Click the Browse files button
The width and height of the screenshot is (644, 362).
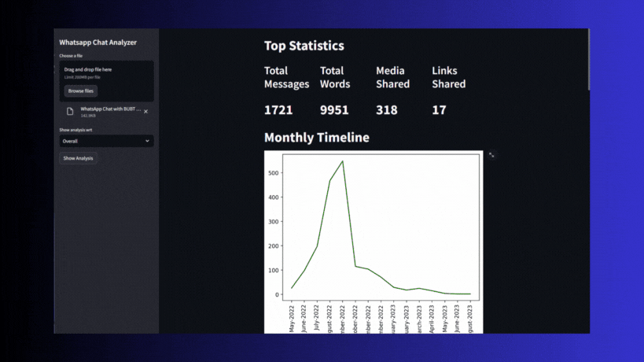point(80,91)
